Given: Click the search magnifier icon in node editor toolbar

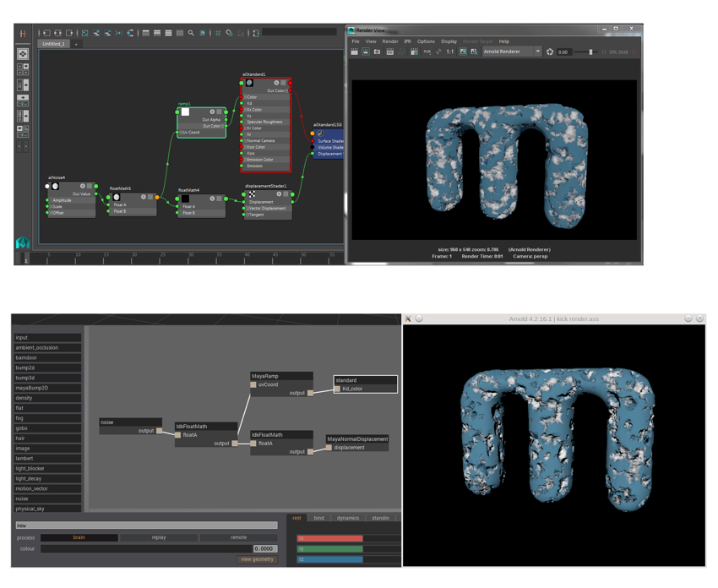Looking at the screenshot, I should point(191,33).
